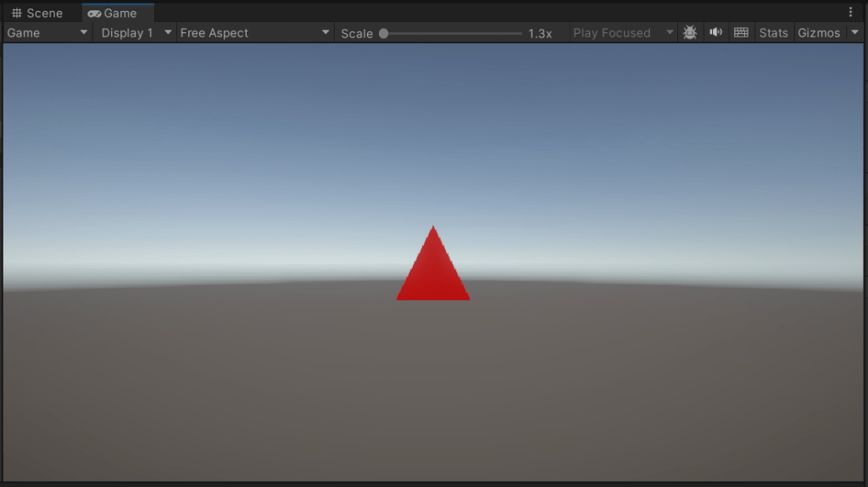Expand the Gizmos dropdown arrow

[854, 33]
